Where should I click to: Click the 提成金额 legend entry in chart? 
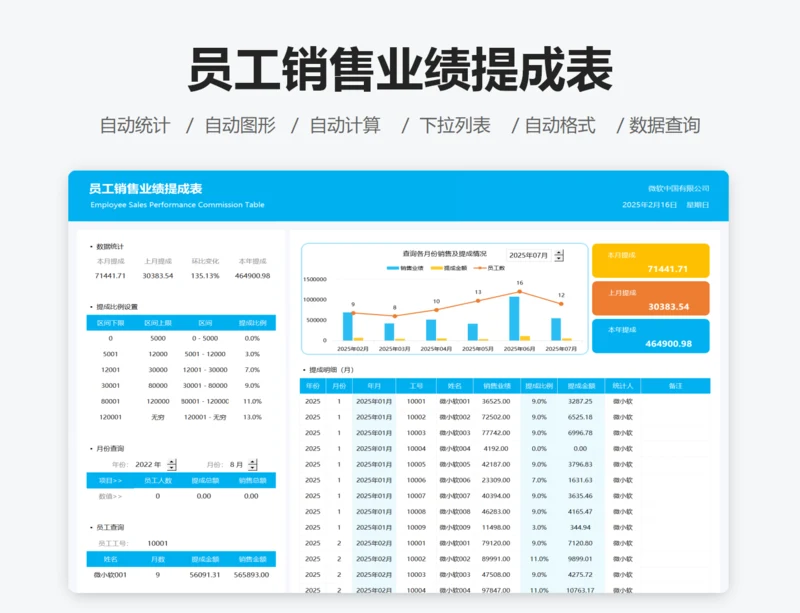coord(449,268)
